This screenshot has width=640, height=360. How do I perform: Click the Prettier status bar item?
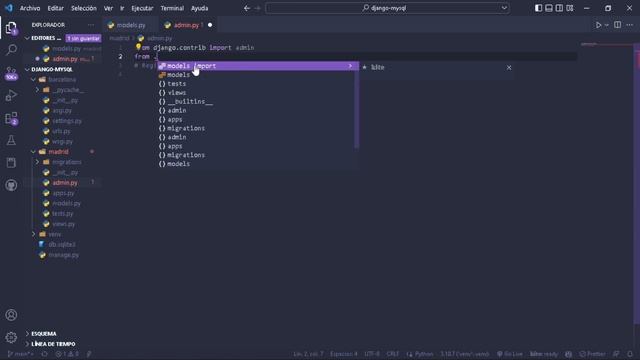[593, 354]
